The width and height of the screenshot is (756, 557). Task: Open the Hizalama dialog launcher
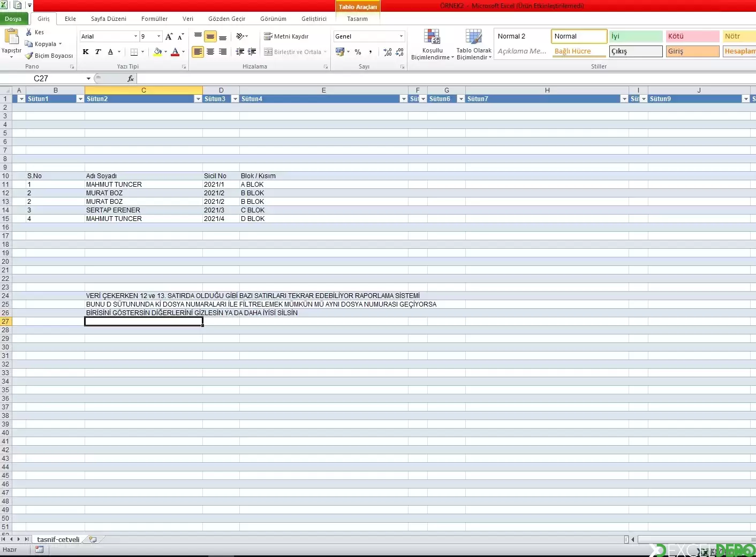[326, 67]
